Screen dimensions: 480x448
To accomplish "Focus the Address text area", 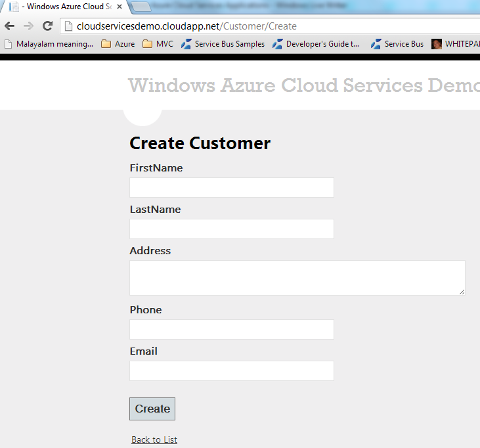I will 297,278.
